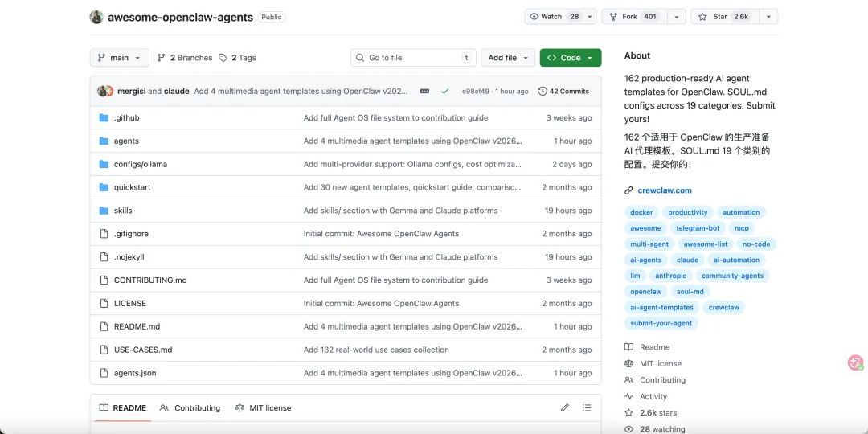This screenshot has height=434, width=868.
Task: Open the USE-CASES.md file
Action: [143, 350]
